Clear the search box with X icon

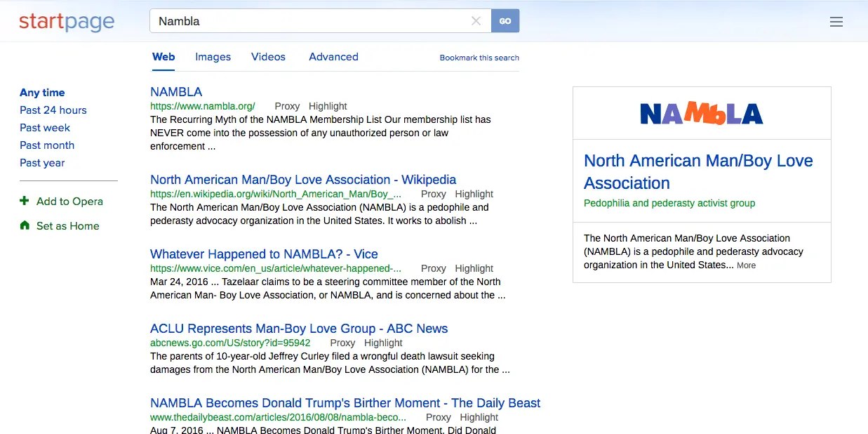tap(476, 21)
